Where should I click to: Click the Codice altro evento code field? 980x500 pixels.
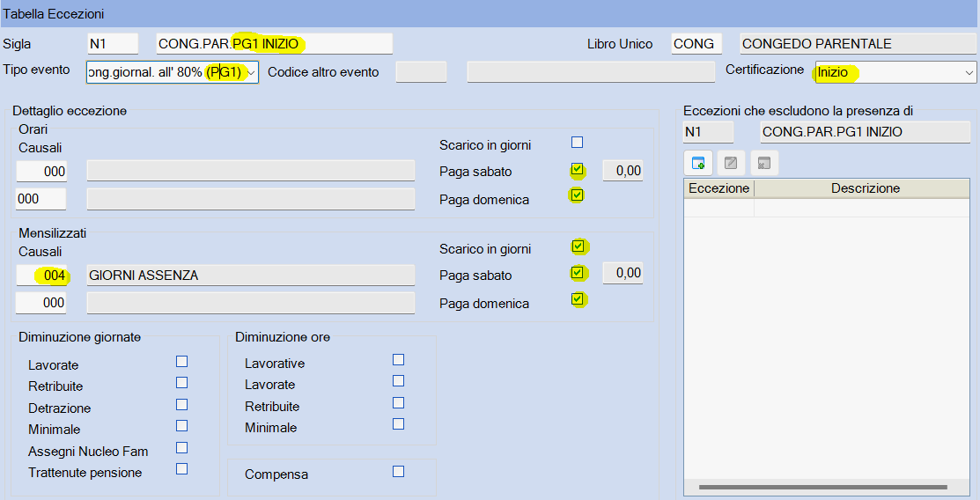(x=421, y=72)
